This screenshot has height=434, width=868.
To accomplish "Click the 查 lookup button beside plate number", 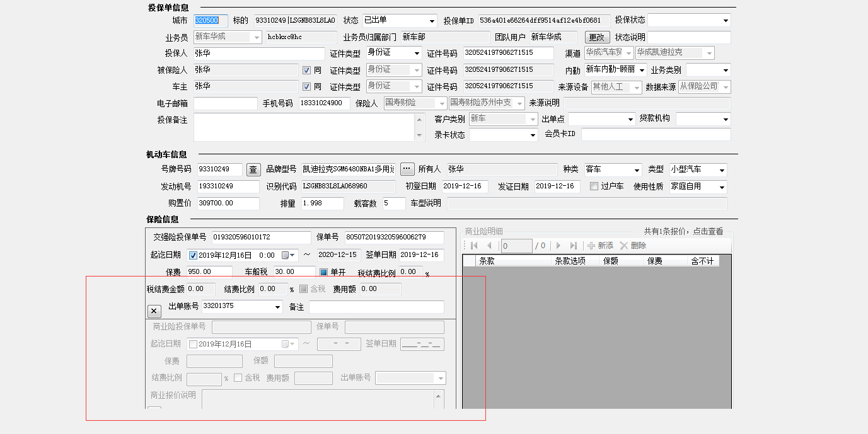I will pyautogui.click(x=253, y=169).
